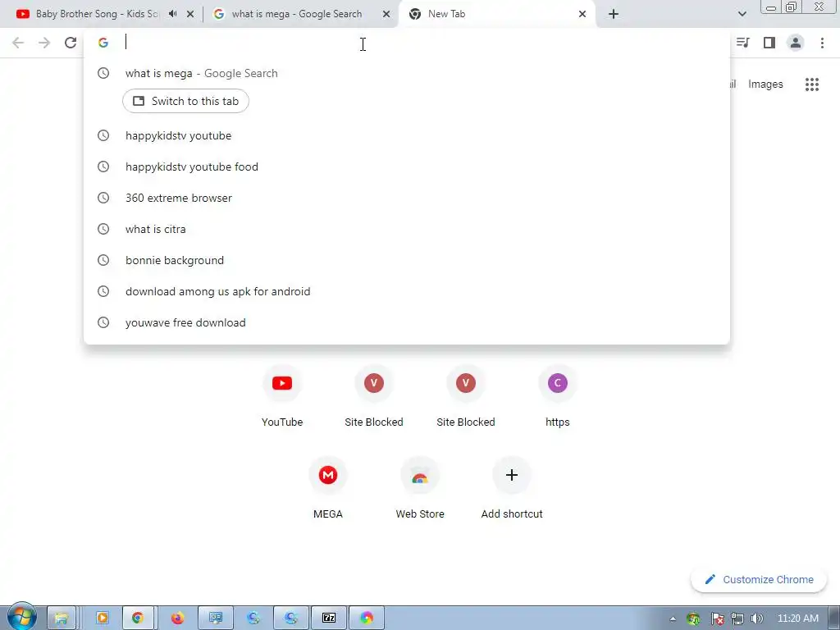Mute the audio indicator on YouTube tab
The width and height of the screenshot is (840, 630).
coord(172,14)
